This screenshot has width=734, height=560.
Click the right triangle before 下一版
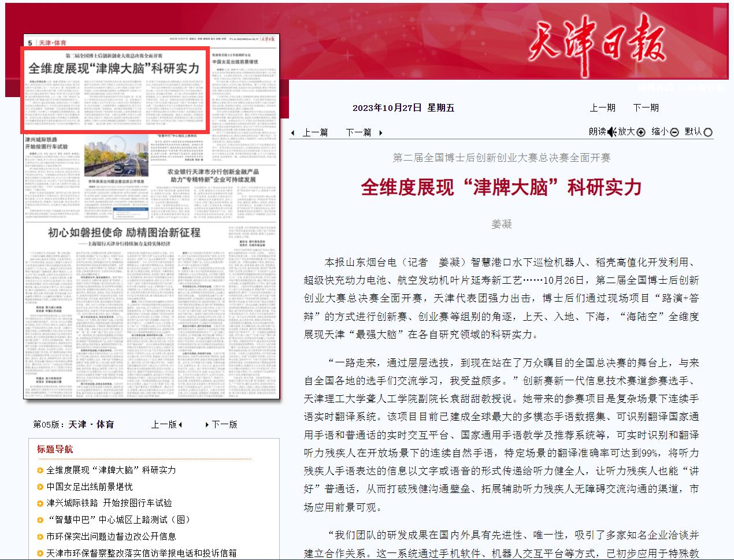pyautogui.click(x=207, y=425)
